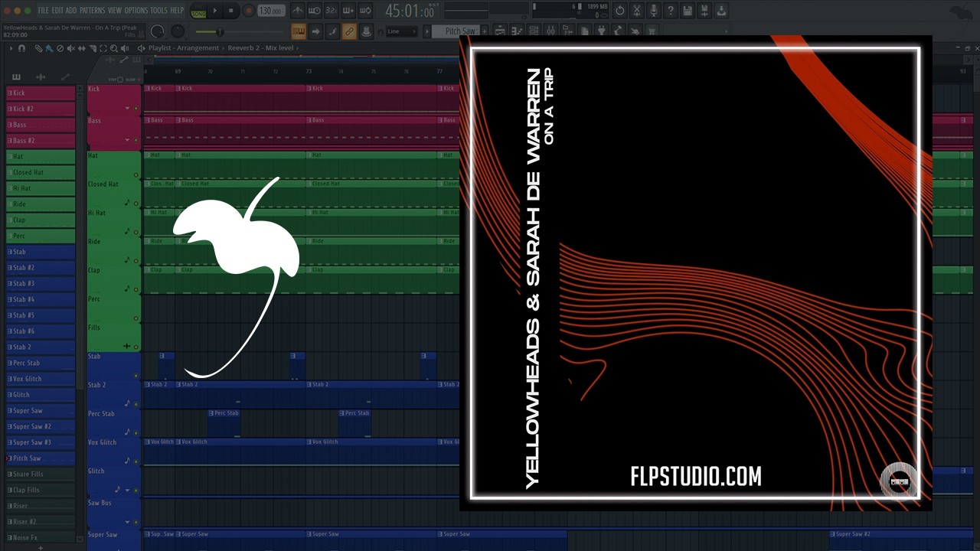Switch between SONG and pattern mode
980x551 pixels.
[x=198, y=11]
